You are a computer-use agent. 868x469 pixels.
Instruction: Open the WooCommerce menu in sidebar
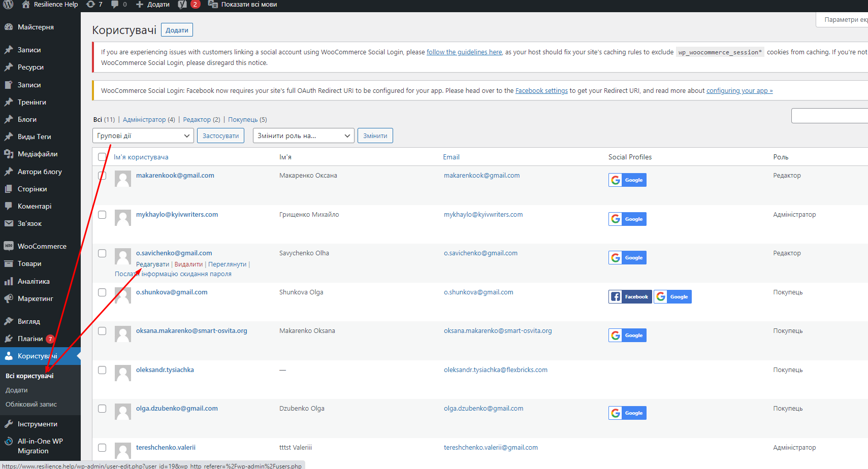(x=40, y=246)
